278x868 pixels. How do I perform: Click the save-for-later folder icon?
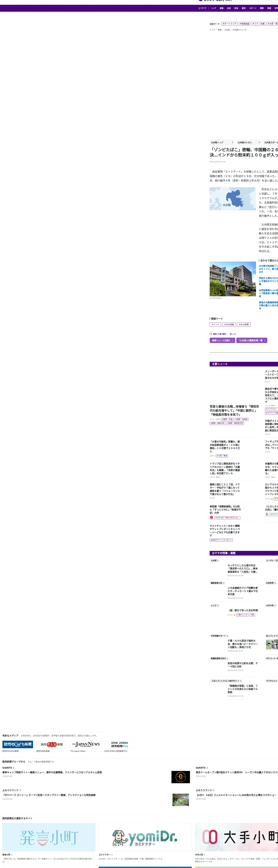click(211, 334)
